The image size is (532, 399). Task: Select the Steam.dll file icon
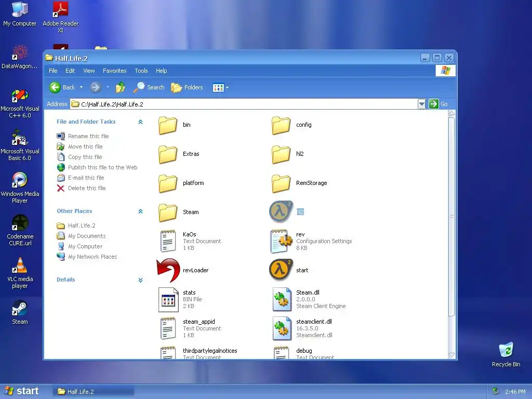282,299
